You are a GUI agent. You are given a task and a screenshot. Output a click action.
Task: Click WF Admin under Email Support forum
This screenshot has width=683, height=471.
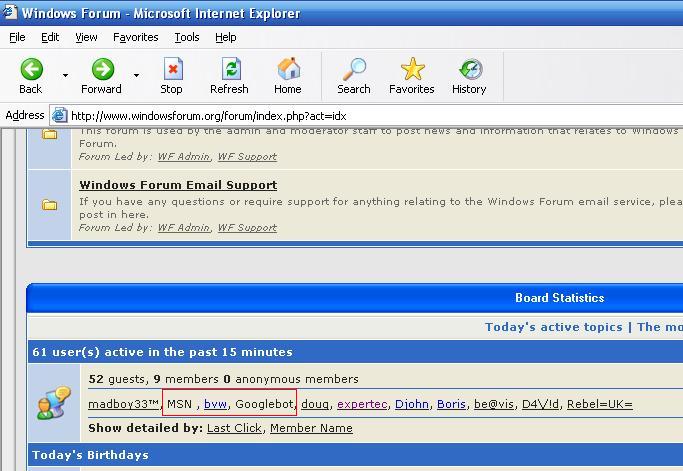184,227
